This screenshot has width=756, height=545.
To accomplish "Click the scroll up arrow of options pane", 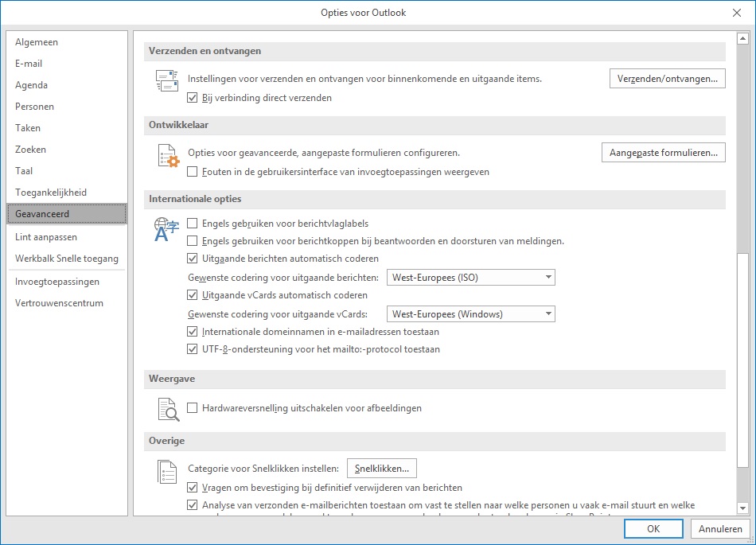I will point(742,38).
